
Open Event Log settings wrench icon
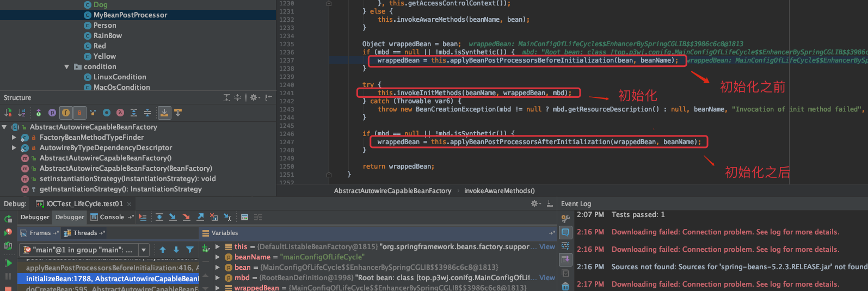[x=565, y=218]
